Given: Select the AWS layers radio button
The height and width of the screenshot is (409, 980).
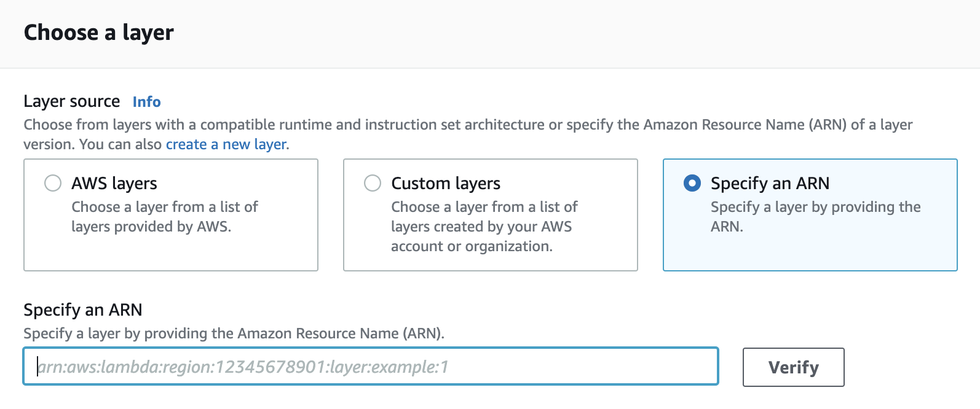Looking at the screenshot, I should click(x=53, y=183).
